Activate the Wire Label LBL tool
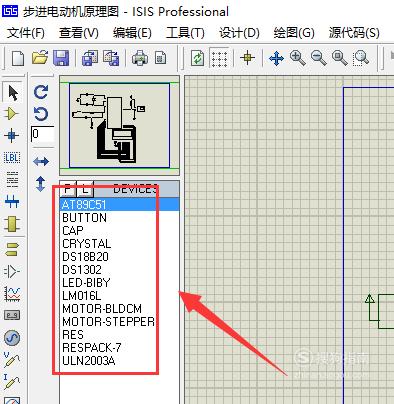The width and height of the screenshot is (394, 404). (x=12, y=157)
